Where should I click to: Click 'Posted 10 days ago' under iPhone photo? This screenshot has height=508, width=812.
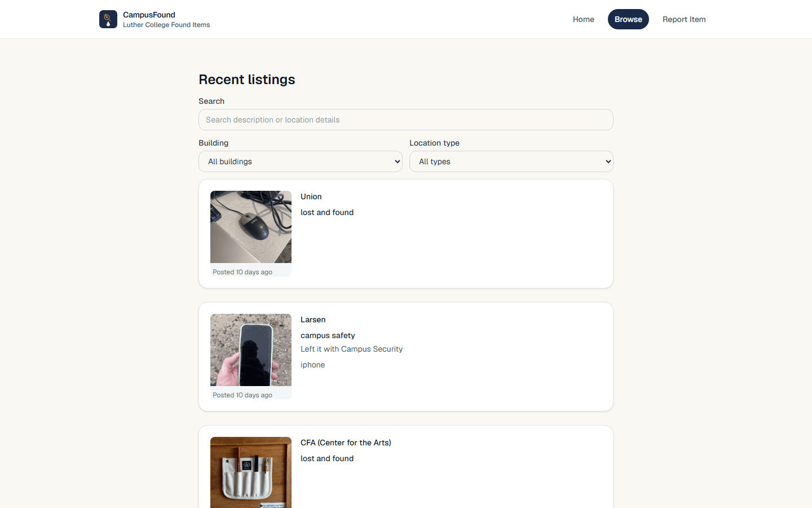coord(242,395)
